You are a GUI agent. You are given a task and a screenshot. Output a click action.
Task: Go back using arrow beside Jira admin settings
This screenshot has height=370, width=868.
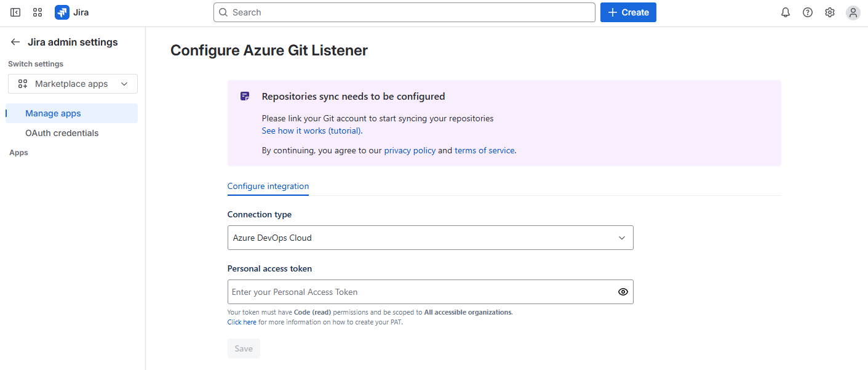click(x=15, y=42)
